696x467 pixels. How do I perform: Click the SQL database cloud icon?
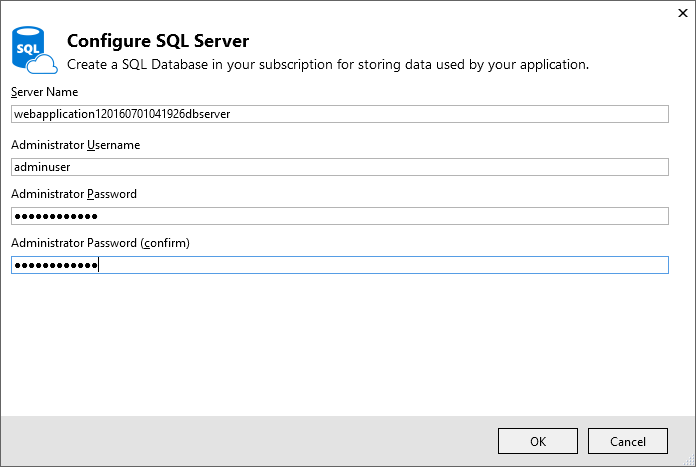click(x=34, y=50)
